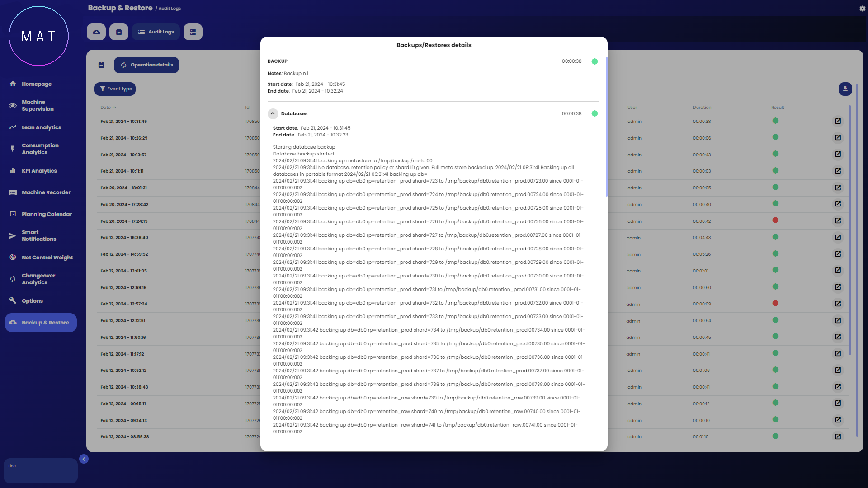
Task: Click the cloud upload backup icon
Action: tap(96, 32)
